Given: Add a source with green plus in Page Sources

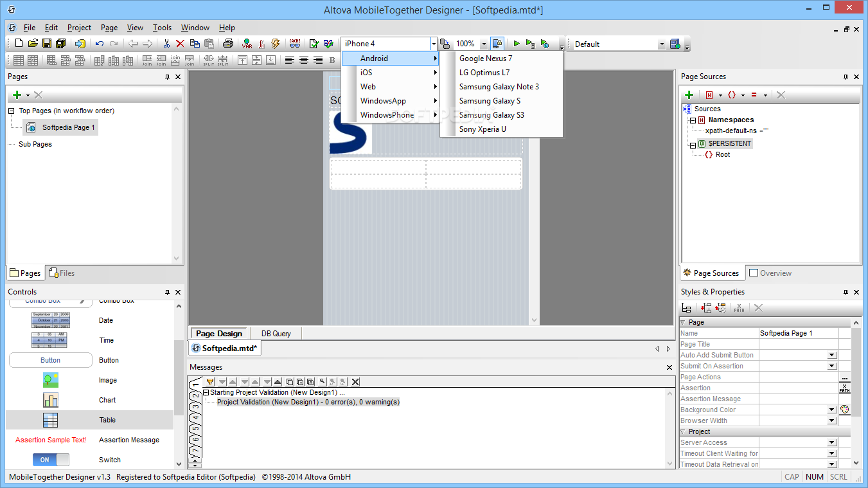Looking at the screenshot, I should 689,95.
